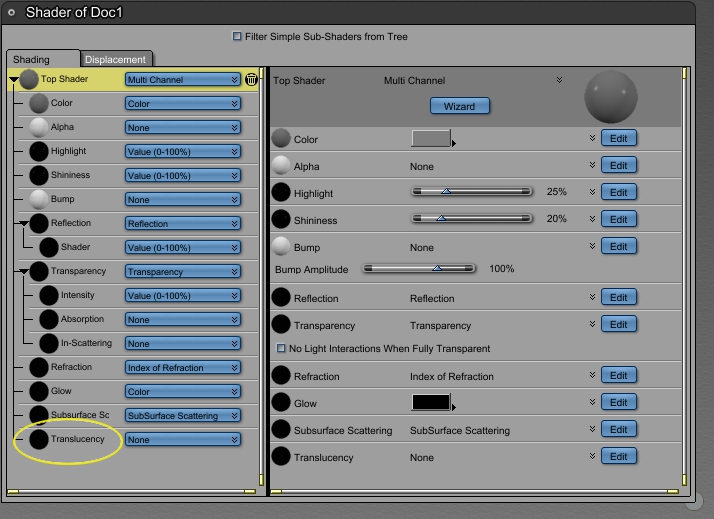714x519 pixels.
Task: Click the Highlight slider at 25%
Action: click(471, 191)
